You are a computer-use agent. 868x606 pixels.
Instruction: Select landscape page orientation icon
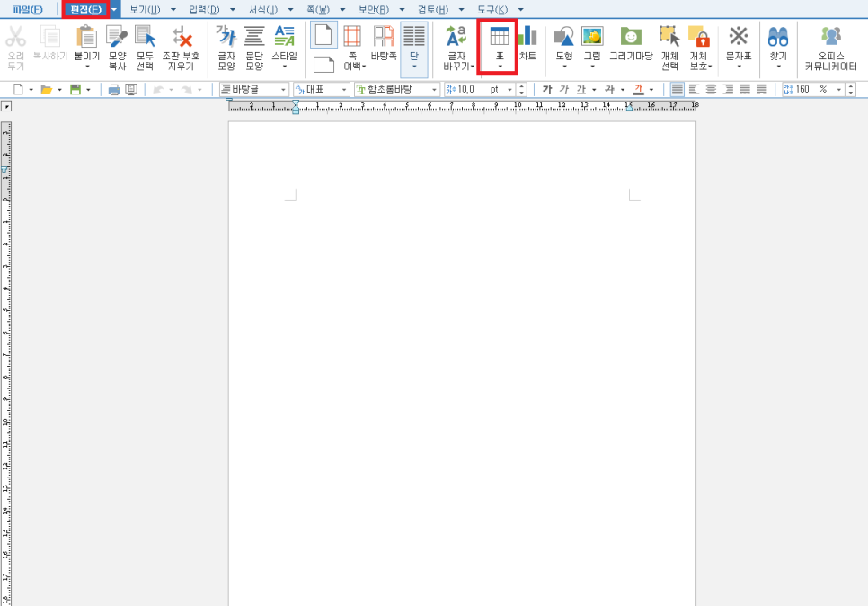(323, 64)
